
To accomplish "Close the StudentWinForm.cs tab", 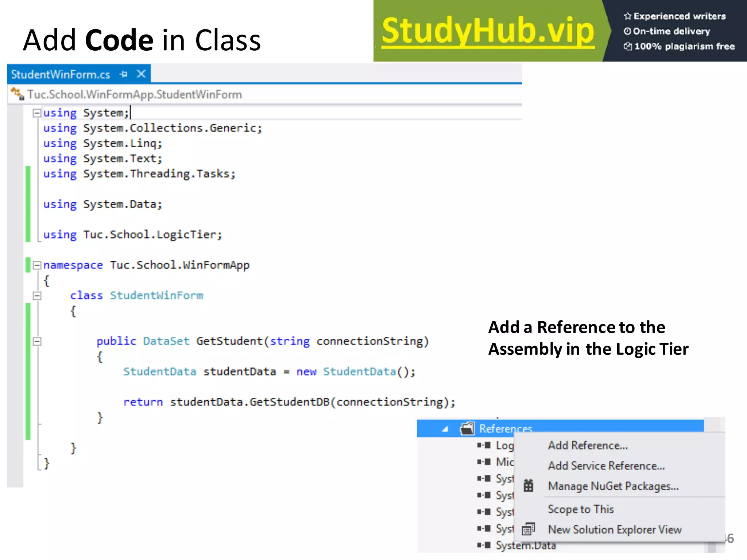I will (x=141, y=74).
